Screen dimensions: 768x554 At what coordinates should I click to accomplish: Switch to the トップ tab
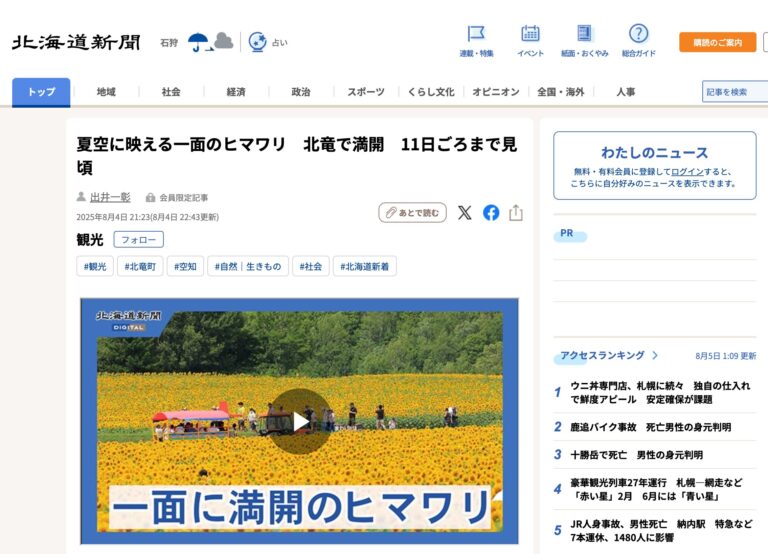tap(41, 92)
